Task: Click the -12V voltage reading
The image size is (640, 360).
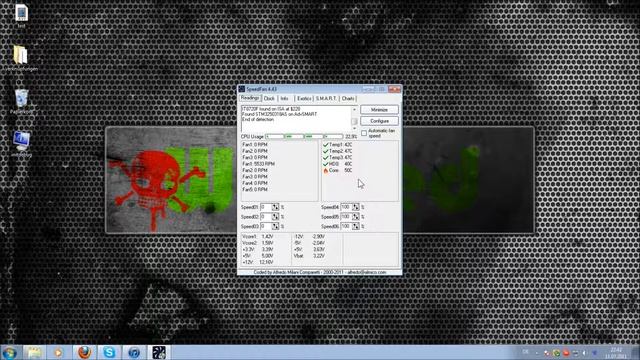Action: tap(309, 237)
